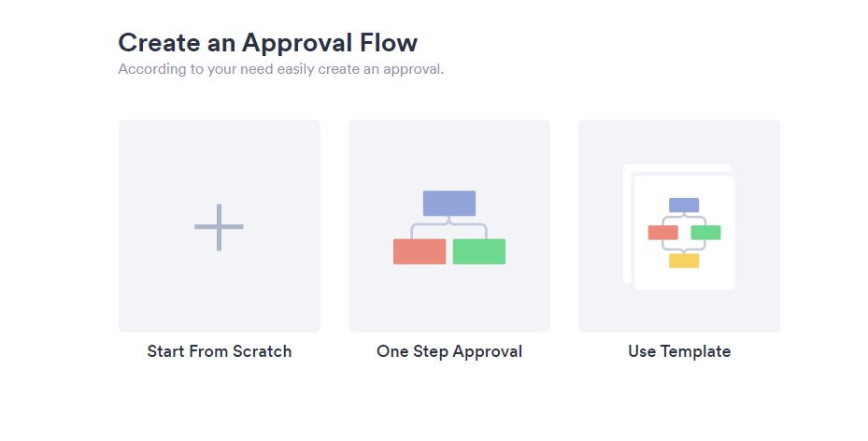Open the Use Template card

[679, 226]
